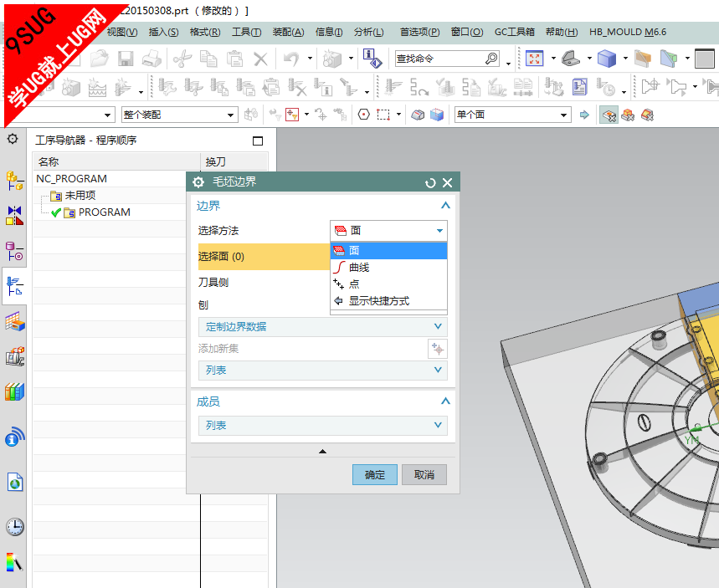
Task: Select the 未用项 tree item
Action: pyautogui.click(x=80, y=196)
